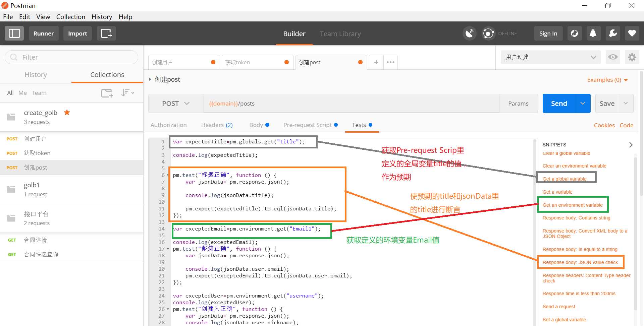Open settings wrench icon

tap(613, 34)
